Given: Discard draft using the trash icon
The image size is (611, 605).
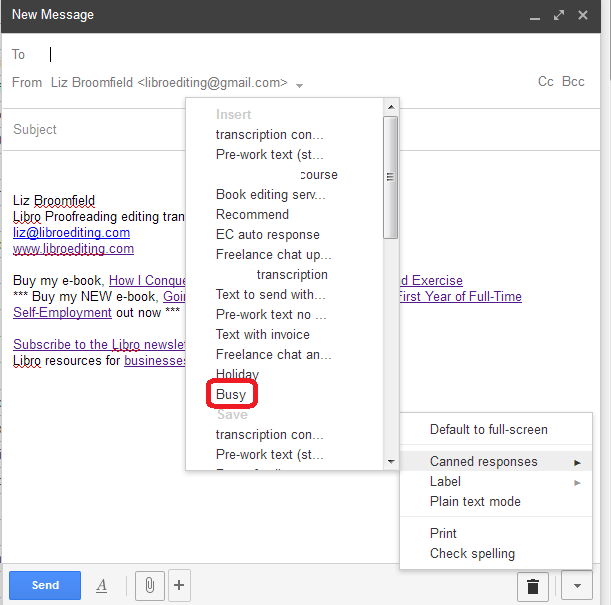Looking at the screenshot, I should pyautogui.click(x=533, y=586).
